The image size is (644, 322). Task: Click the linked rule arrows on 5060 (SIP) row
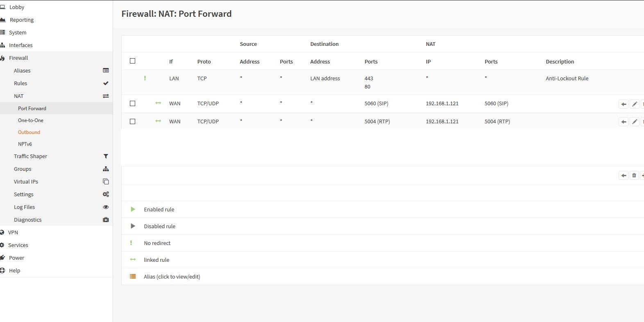click(x=158, y=103)
